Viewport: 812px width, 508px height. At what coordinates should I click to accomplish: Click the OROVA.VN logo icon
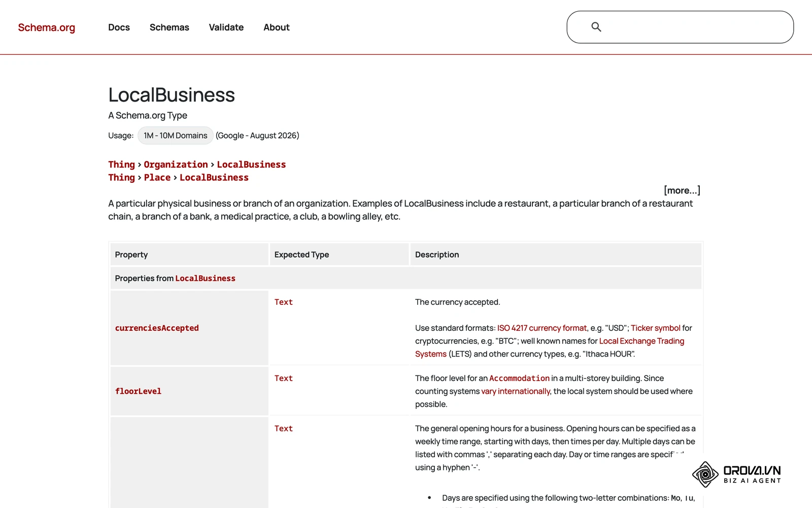(705, 474)
